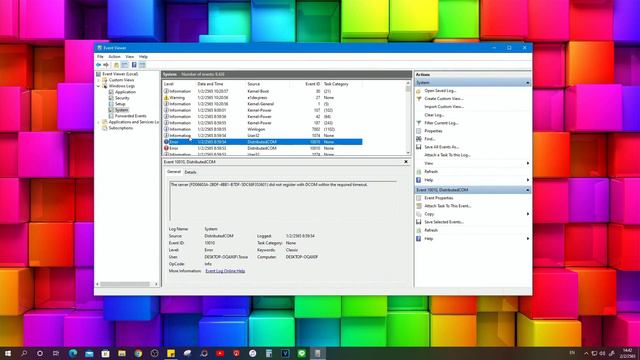Go back using the toolbar Back arrow
The image size is (640, 360).
pos(98,65)
